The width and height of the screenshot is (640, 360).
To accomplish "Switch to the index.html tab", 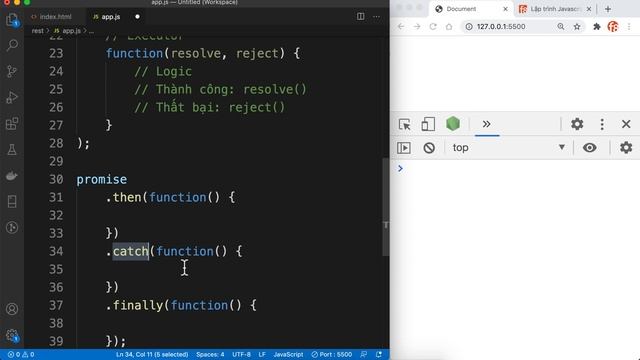I will coord(51,17).
